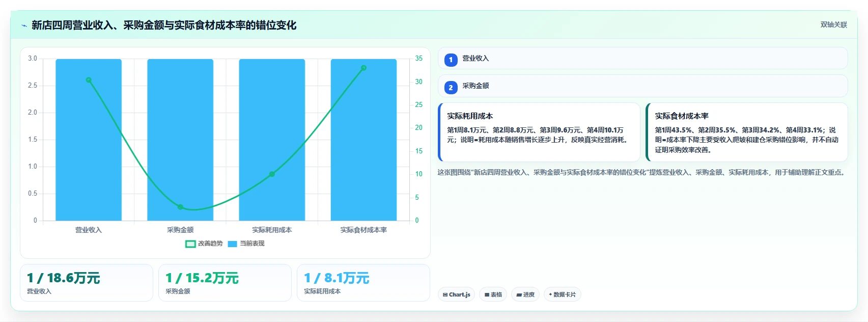Image resolution: width=868 pixels, height=322 pixels.
Task: Click the chart title 新店四周营业收入 heading
Action: coord(164,25)
